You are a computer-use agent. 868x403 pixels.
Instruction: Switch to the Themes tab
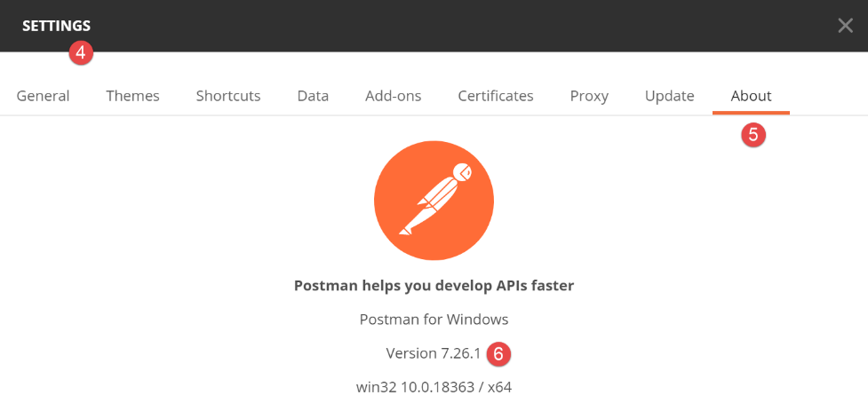(x=132, y=96)
